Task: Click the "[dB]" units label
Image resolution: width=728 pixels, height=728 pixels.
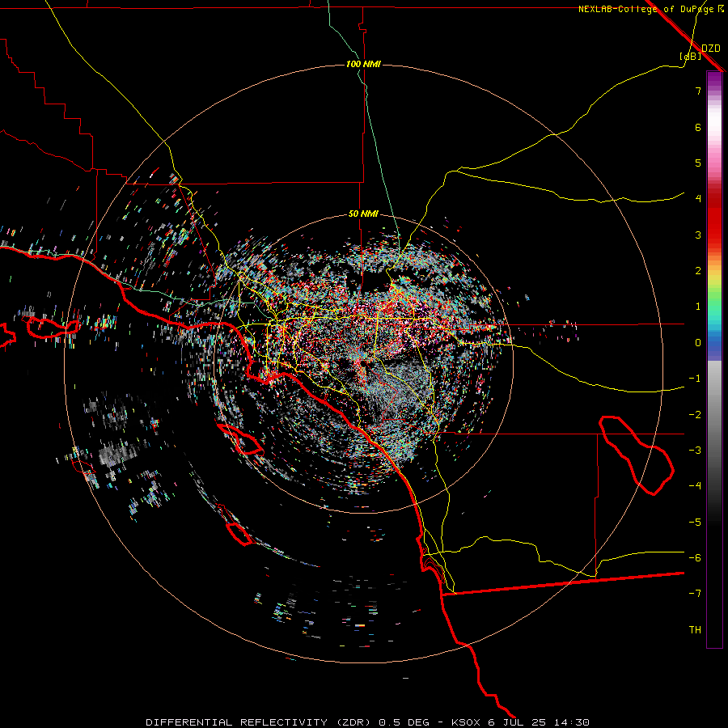Action: (691, 56)
